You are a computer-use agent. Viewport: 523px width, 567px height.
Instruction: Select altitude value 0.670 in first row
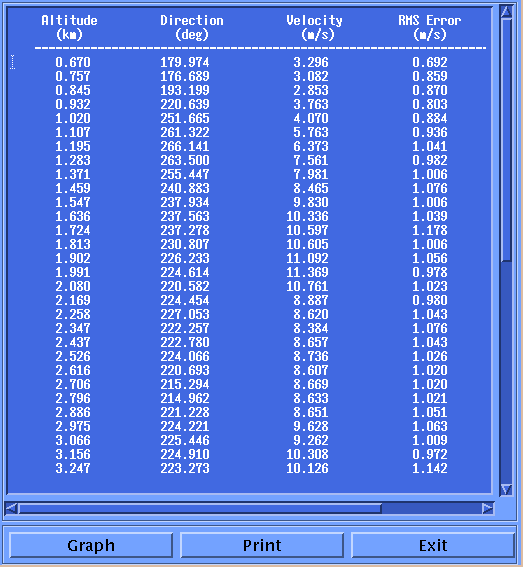[x=73, y=62]
